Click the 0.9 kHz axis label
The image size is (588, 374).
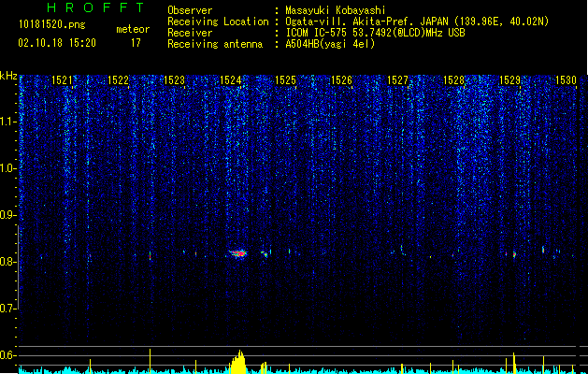coord(7,215)
